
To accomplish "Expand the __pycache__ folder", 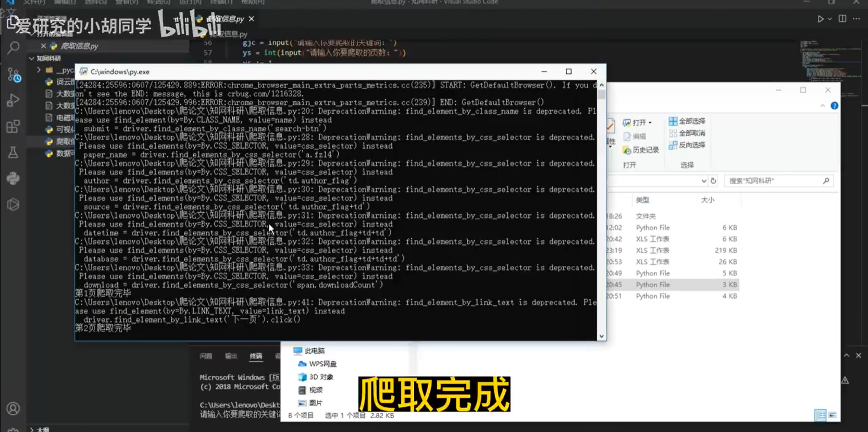I will pos(39,70).
